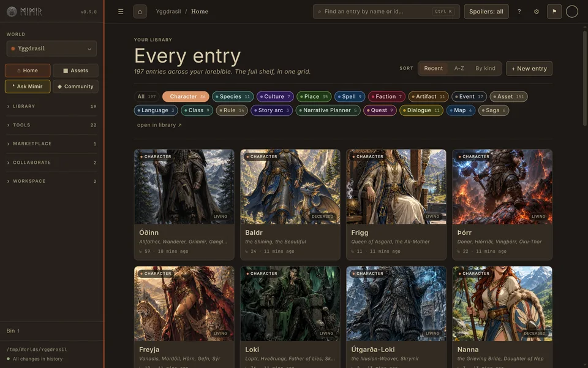The width and height of the screenshot is (588, 368).
Task: Click the Mimir logo icon
Action: tap(12, 12)
